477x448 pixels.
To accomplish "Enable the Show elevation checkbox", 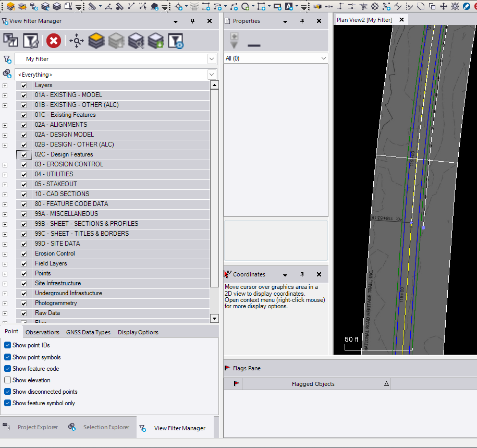I will 8,380.
